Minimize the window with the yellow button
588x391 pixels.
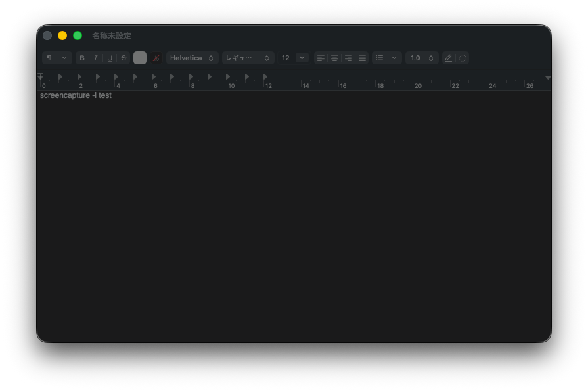tap(62, 35)
